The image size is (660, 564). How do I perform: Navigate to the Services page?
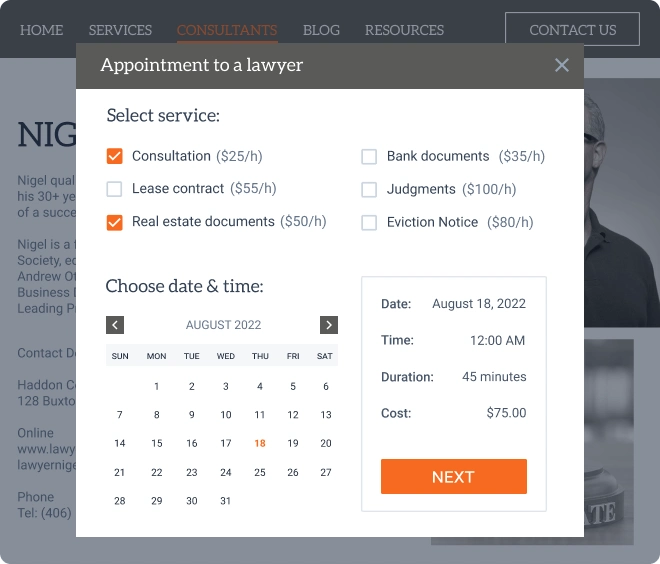click(120, 30)
